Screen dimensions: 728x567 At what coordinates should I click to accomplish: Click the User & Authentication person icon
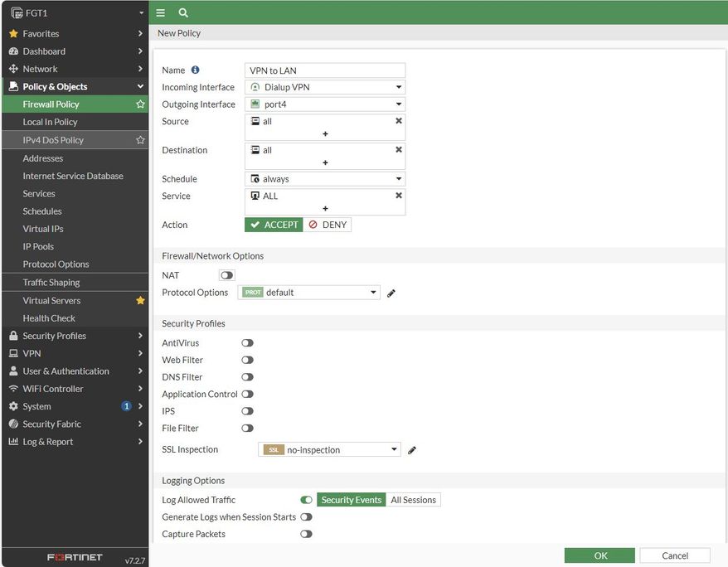pyautogui.click(x=13, y=371)
